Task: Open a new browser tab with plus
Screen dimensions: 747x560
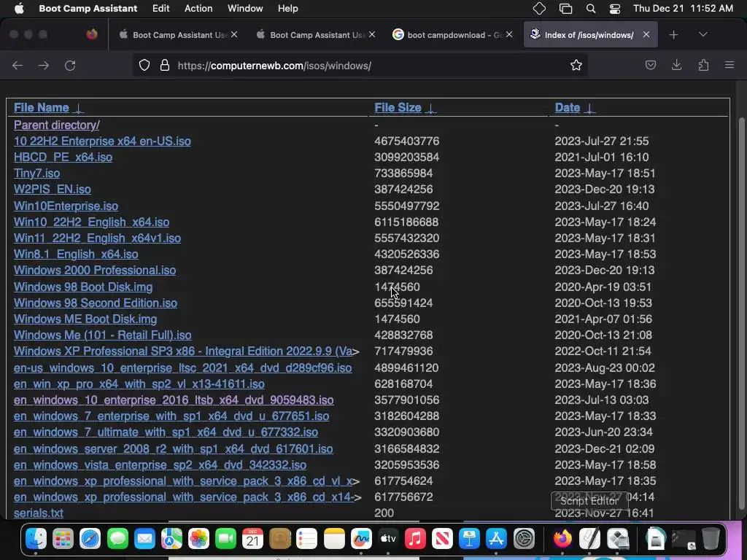Action: pos(673,35)
